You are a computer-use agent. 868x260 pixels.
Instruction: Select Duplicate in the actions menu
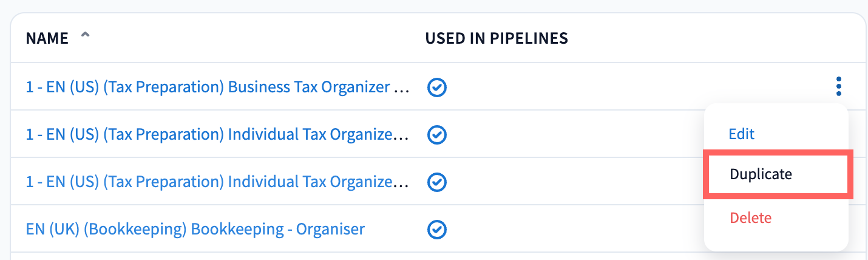761,174
